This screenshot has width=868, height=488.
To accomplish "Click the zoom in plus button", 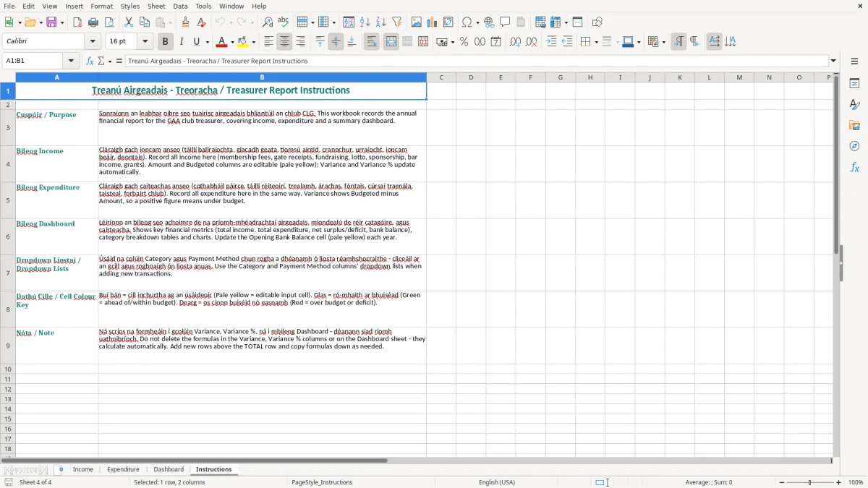I will (x=839, y=482).
